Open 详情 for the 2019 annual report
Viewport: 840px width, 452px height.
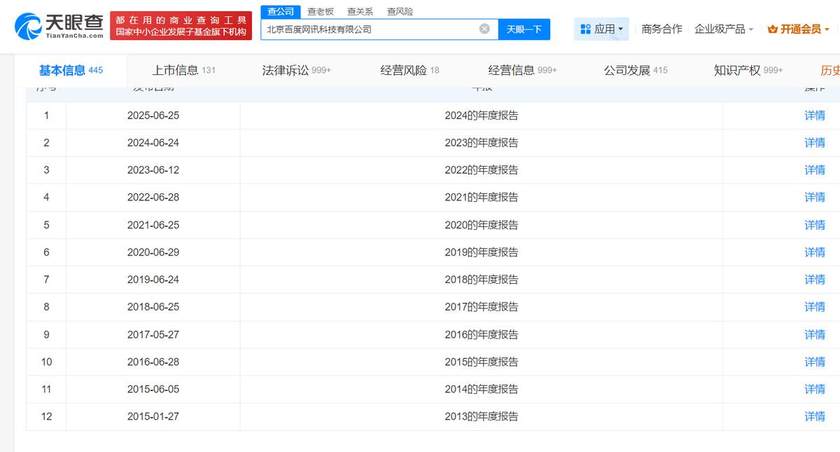[x=815, y=252]
